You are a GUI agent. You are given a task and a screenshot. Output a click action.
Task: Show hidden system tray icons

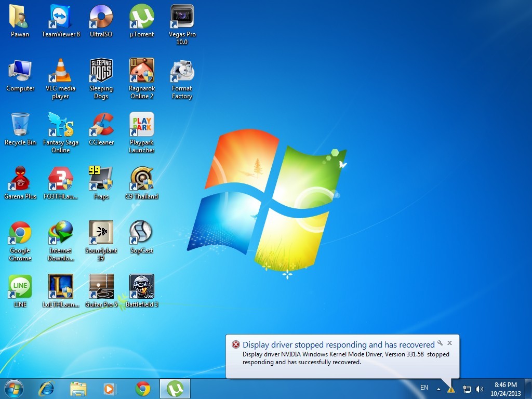point(438,389)
